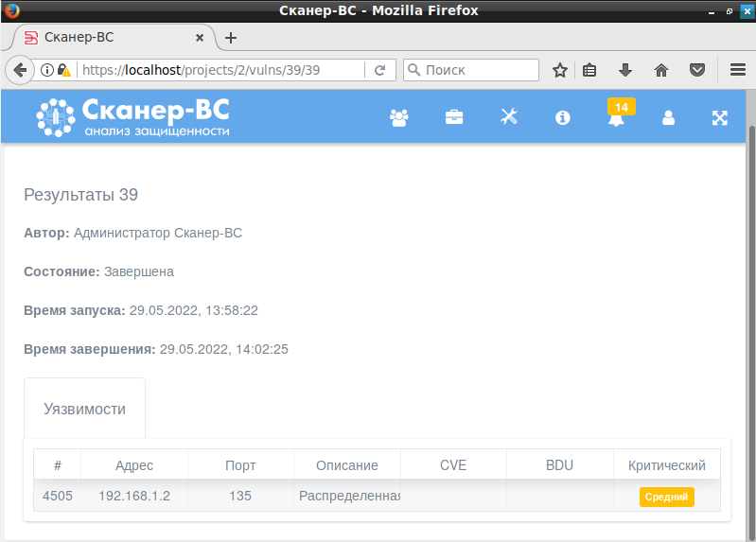Click the Описание column header
This screenshot has width=756, height=542.
346,465
